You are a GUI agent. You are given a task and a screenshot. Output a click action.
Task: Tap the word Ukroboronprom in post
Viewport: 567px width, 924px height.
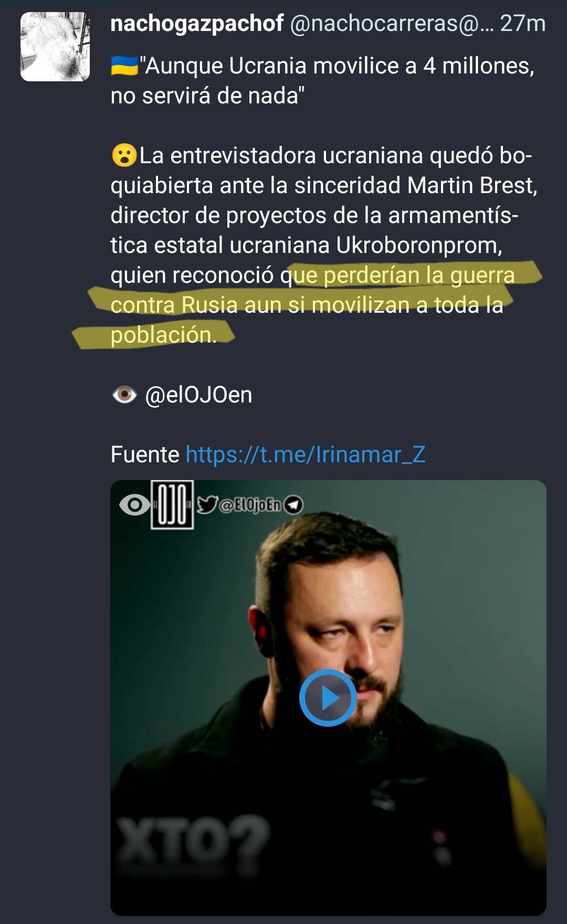(x=419, y=245)
